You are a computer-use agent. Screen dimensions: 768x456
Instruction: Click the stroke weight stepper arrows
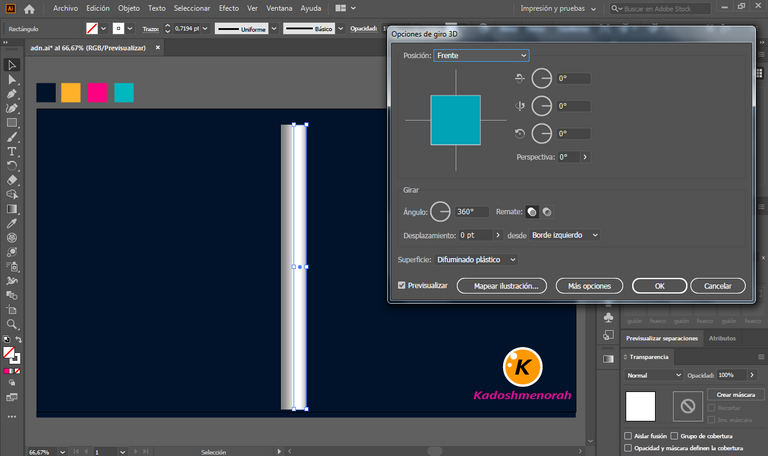(x=168, y=28)
